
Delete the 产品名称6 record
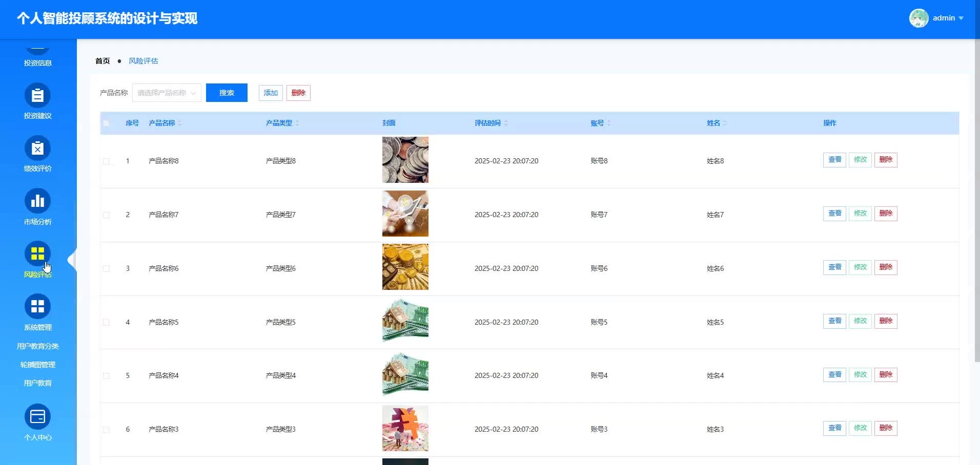[x=886, y=267]
